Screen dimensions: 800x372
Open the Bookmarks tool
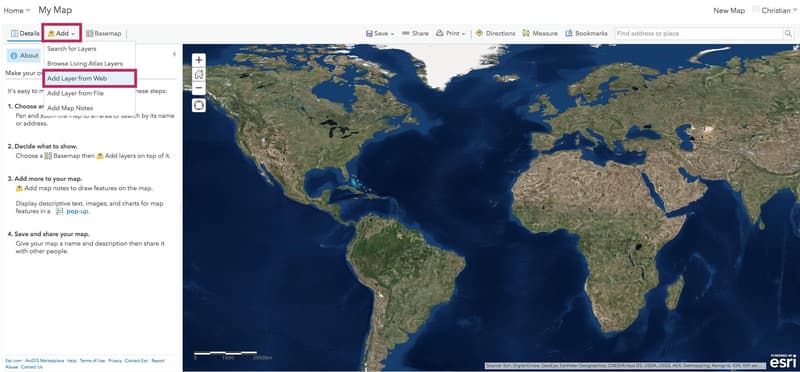coord(586,33)
